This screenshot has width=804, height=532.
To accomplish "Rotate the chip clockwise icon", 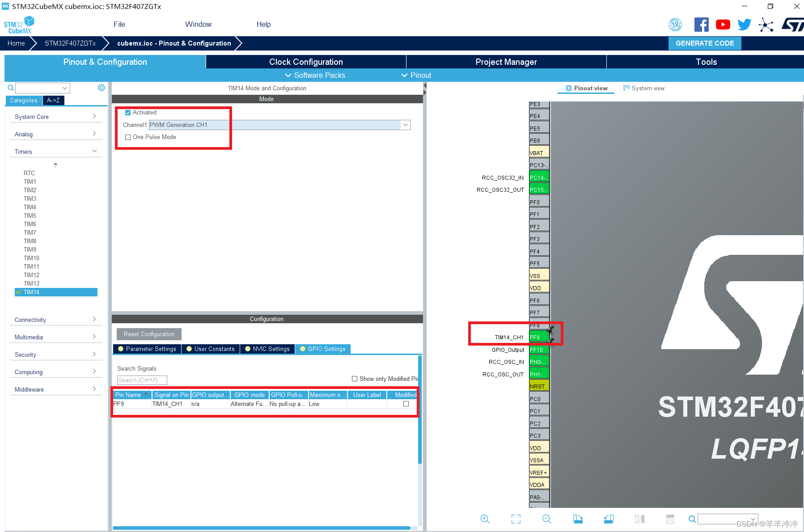I will click(x=578, y=519).
